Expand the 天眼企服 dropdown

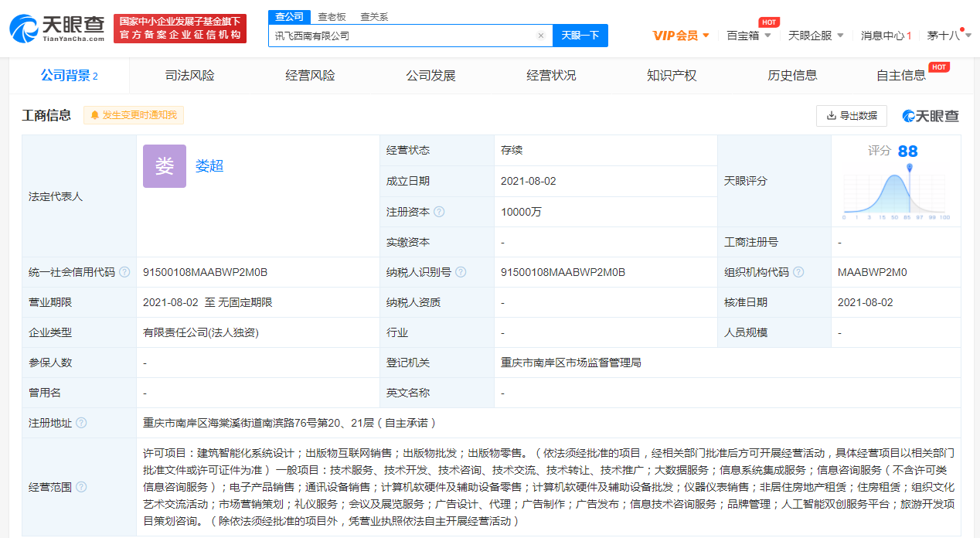click(815, 36)
